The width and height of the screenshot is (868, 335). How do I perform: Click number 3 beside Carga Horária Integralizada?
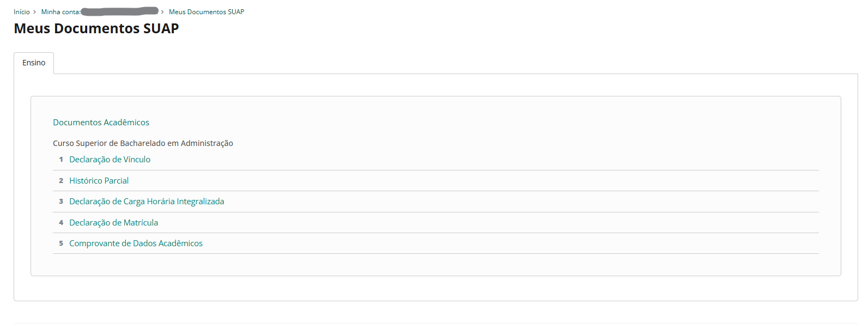pyautogui.click(x=61, y=202)
